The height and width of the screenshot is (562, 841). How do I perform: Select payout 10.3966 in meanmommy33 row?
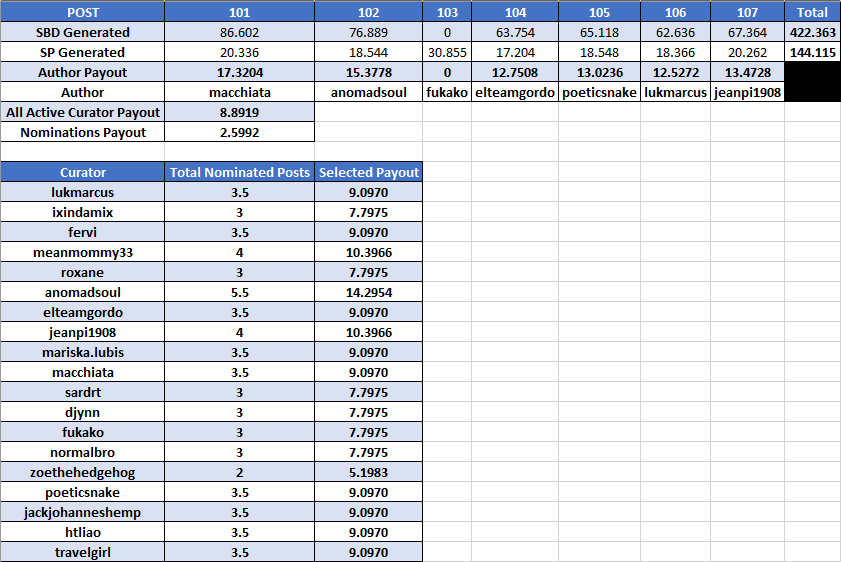[x=368, y=252]
